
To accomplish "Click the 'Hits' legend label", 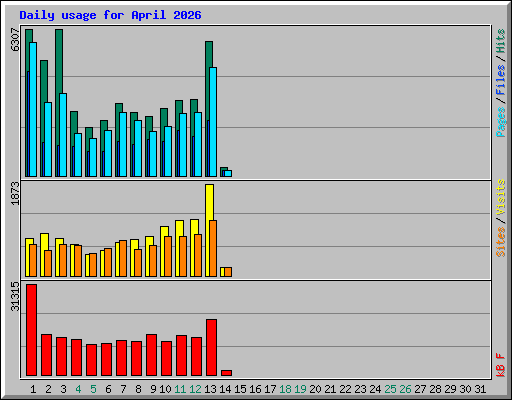I will [500, 41].
